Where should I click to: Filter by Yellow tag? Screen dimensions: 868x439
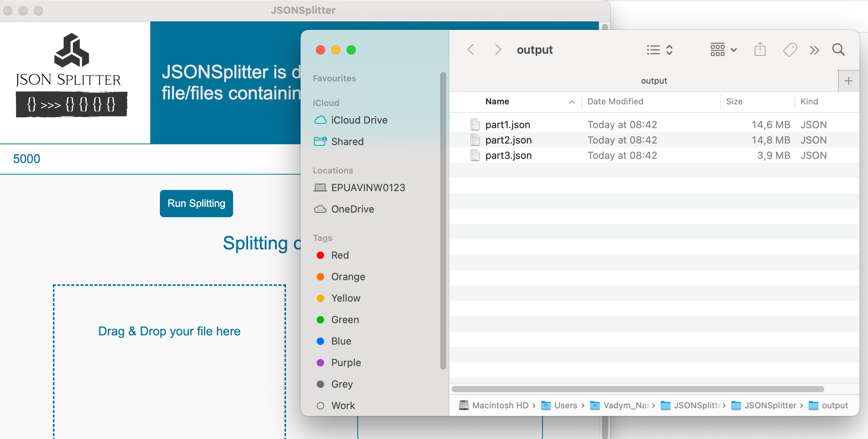pyautogui.click(x=338, y=298)
